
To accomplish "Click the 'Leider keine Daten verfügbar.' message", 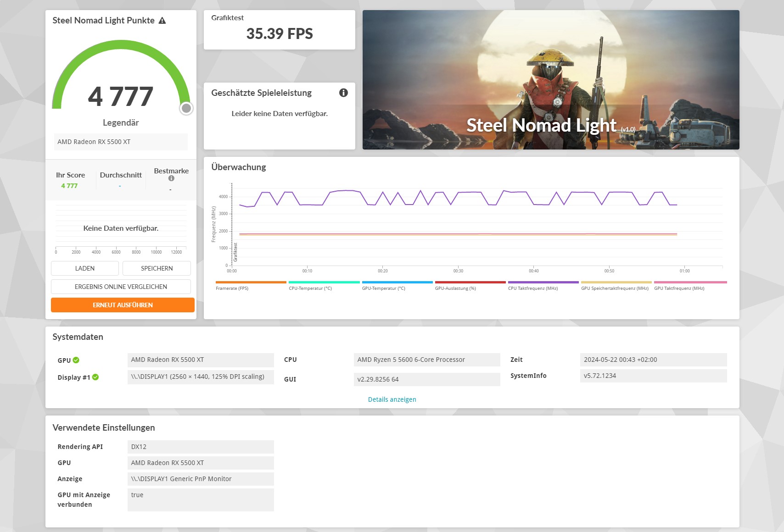I will click(280, 113).
